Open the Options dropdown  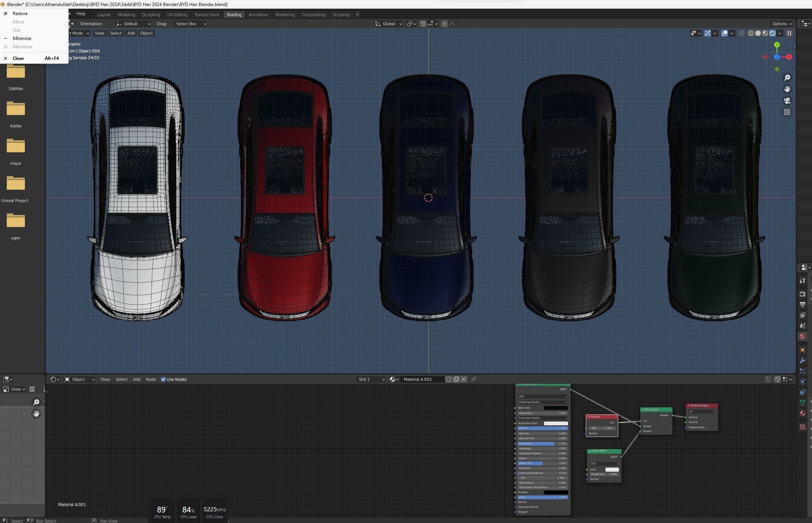tap(782, 24)
